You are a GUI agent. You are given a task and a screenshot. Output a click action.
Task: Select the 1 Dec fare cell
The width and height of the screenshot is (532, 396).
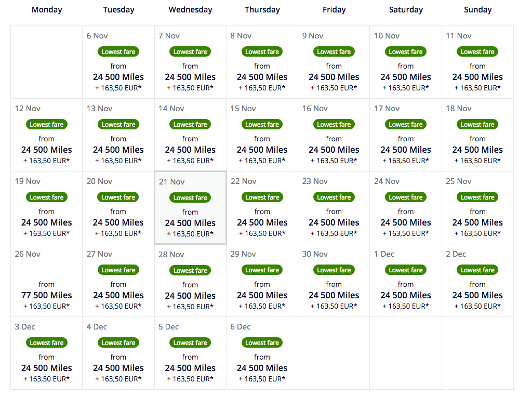[406, 281]
